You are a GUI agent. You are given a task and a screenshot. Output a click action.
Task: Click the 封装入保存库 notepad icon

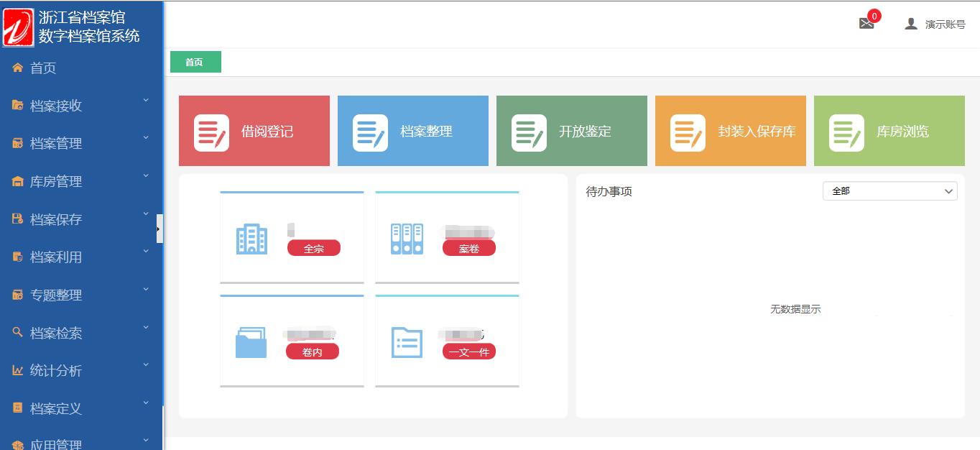(x=688, y=133)
